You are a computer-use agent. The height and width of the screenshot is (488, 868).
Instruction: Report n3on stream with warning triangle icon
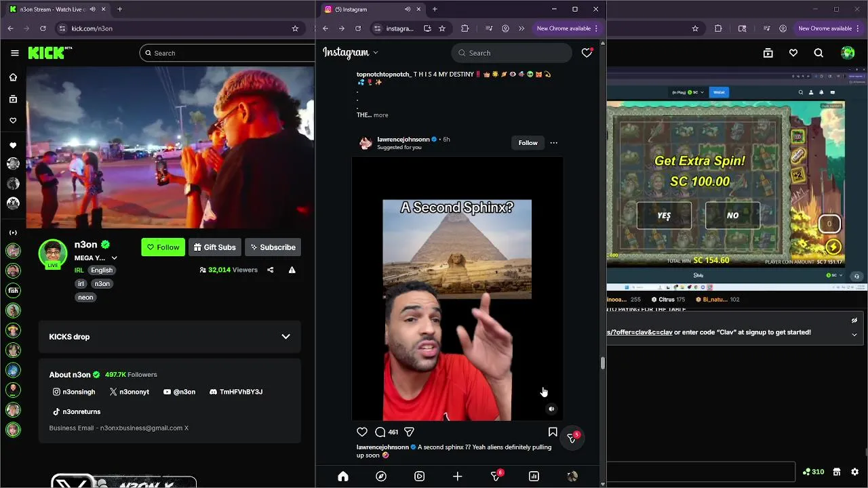point(292,270)
